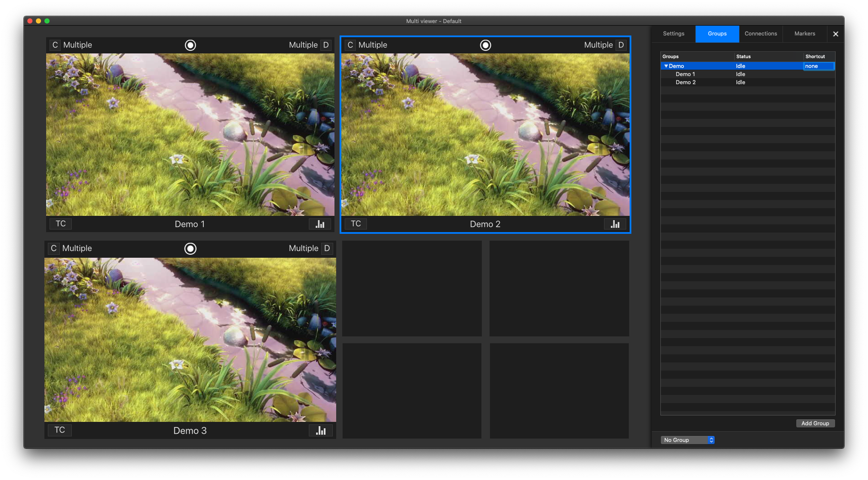Click the D button on Demo 2

pyautogui.click(x=621, y=45)
